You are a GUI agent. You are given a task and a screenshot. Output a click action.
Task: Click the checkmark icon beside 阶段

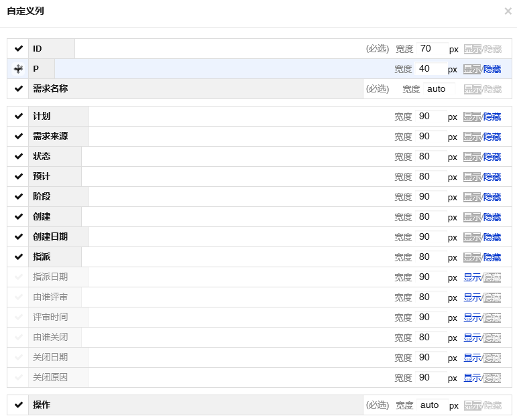[19, 197]
